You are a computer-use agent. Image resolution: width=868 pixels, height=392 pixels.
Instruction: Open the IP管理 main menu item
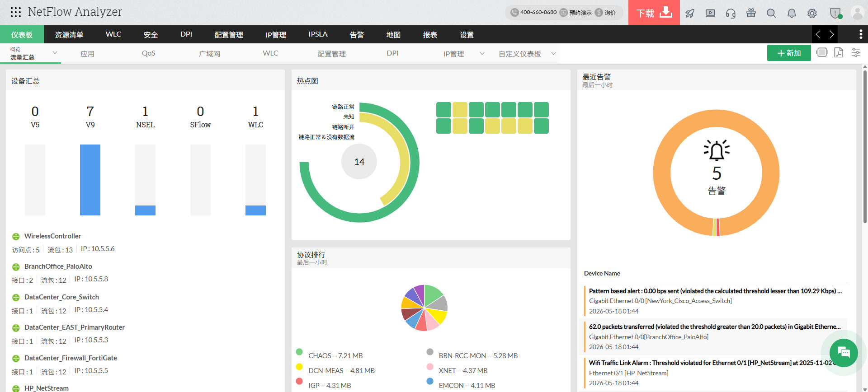pos(276,35)
